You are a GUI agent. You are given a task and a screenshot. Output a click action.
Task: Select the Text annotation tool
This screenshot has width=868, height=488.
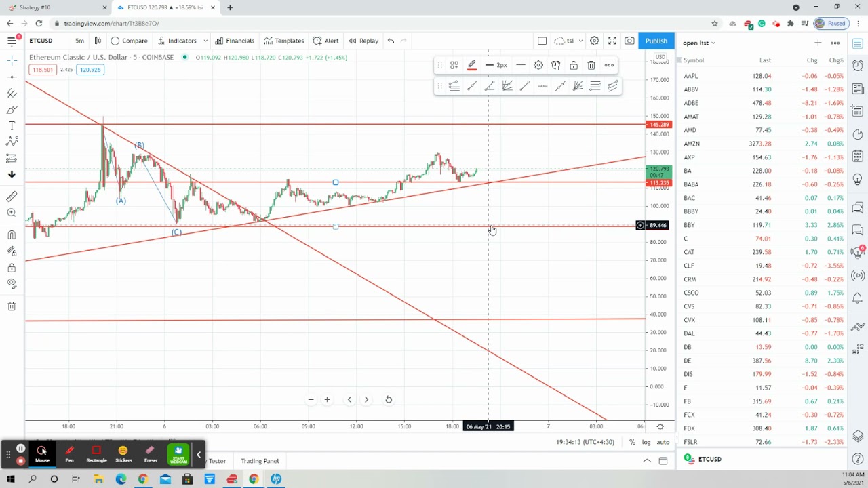click(x=12, y=125)
